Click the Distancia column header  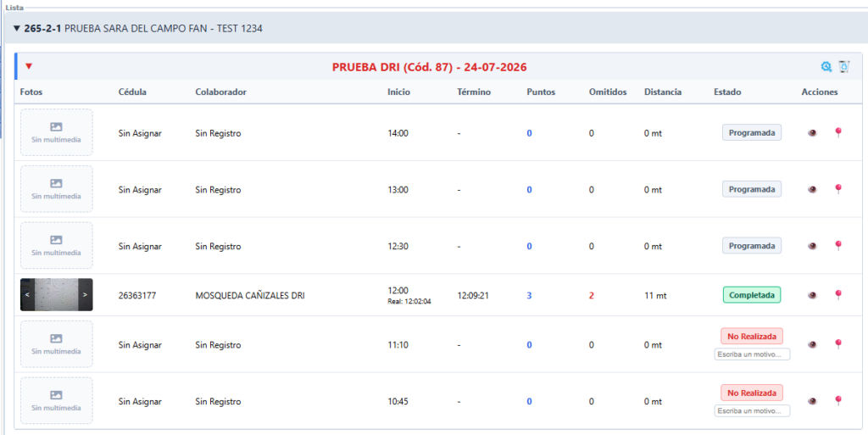pyautogui.click(x=663, y=92)
